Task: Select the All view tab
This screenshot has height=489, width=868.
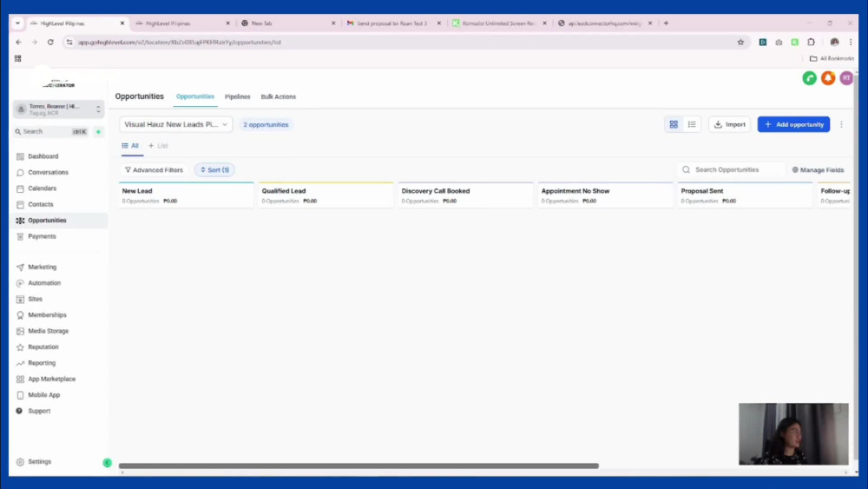Action: click(131, 146)
